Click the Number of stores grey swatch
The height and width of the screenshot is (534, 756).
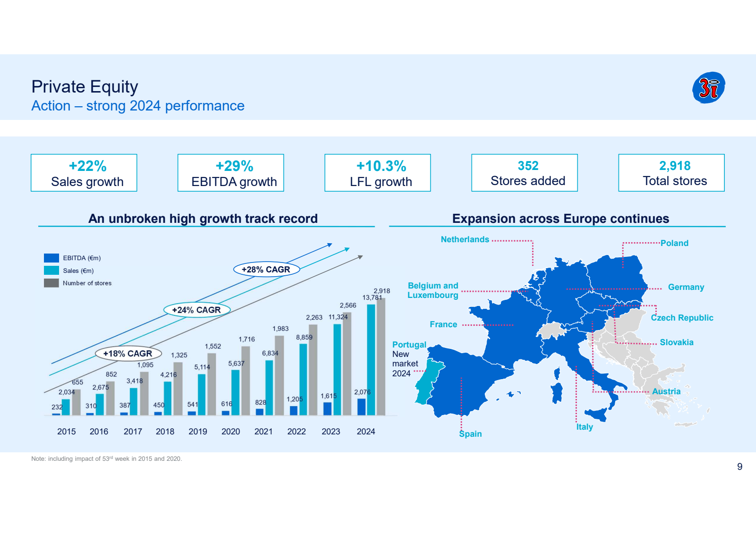click(x=52, y=283)
